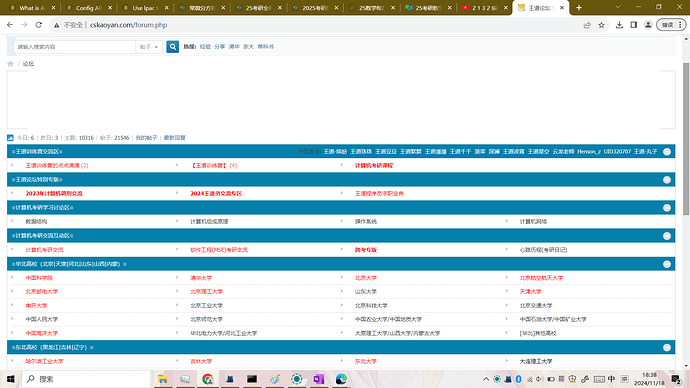
Task: Collapse the 华北高校 section
Action: click(667, 264)
